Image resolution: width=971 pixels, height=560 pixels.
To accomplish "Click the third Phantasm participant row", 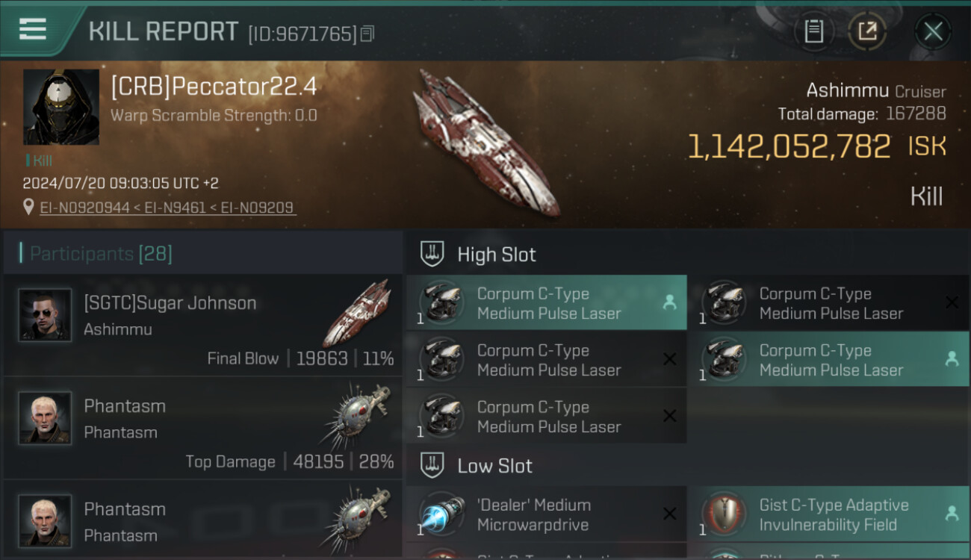I will coord(203,520).
